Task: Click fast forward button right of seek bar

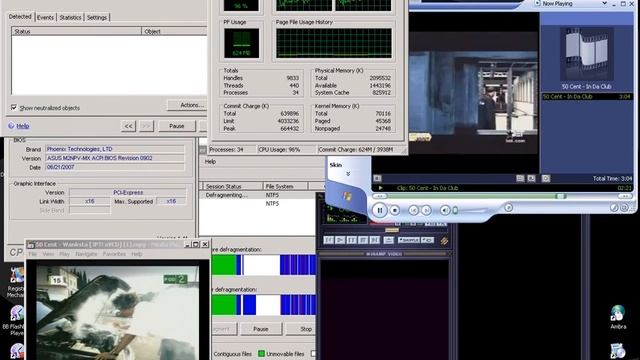Action: pyautogui.click(x=624, y=196)
